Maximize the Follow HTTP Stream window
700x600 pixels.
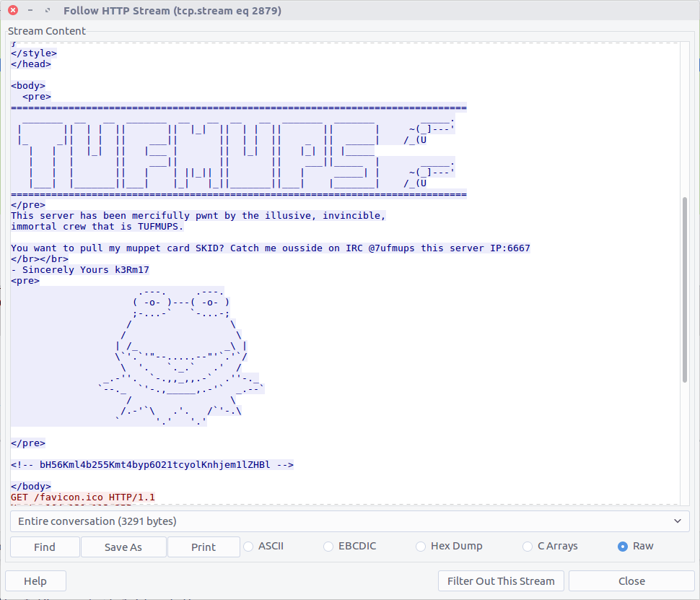pyautogui.click(x=48, y=11)
